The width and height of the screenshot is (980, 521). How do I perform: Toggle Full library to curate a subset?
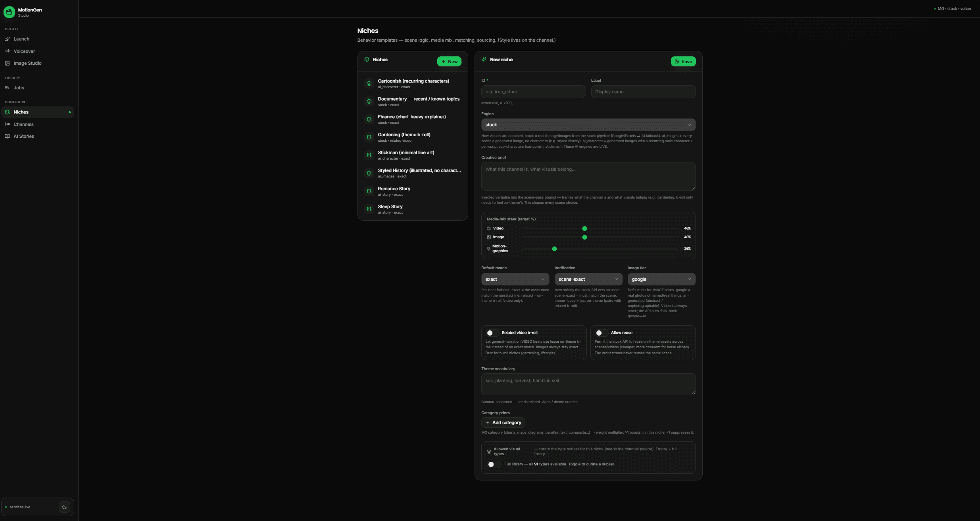point(494,464)
